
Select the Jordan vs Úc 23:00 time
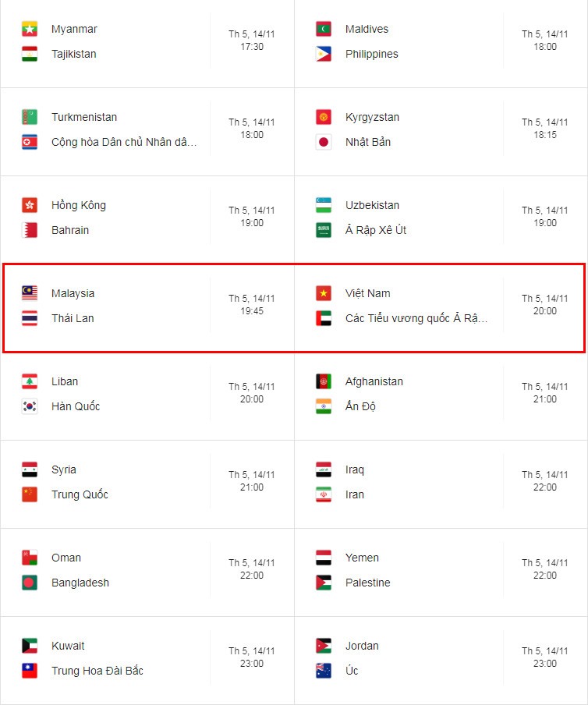click(x=545, y=664)
